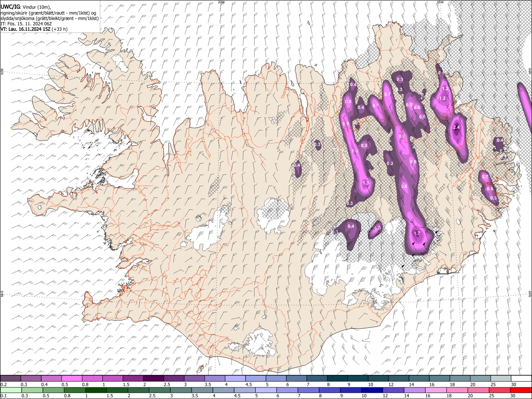
Task: Click top legend pale gray swatch between 25 and 30
Action: coord(501,378)
